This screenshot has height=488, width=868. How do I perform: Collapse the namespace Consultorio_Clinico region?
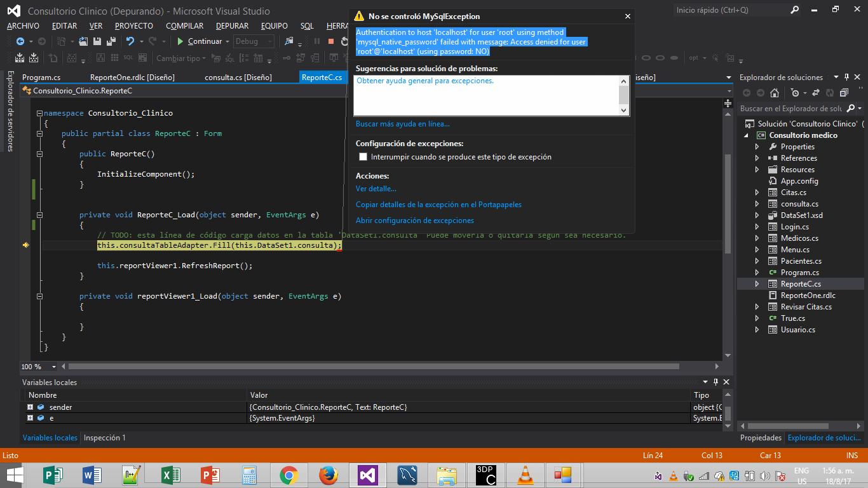[39, 113]
